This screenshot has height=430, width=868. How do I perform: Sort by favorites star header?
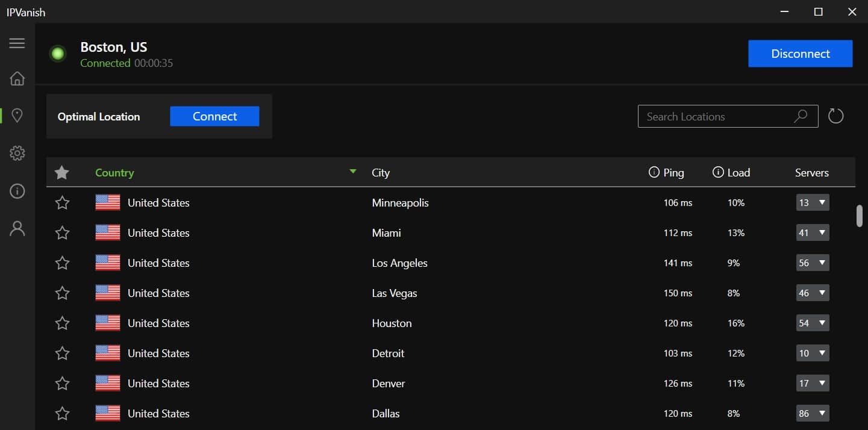pos(61,173)
